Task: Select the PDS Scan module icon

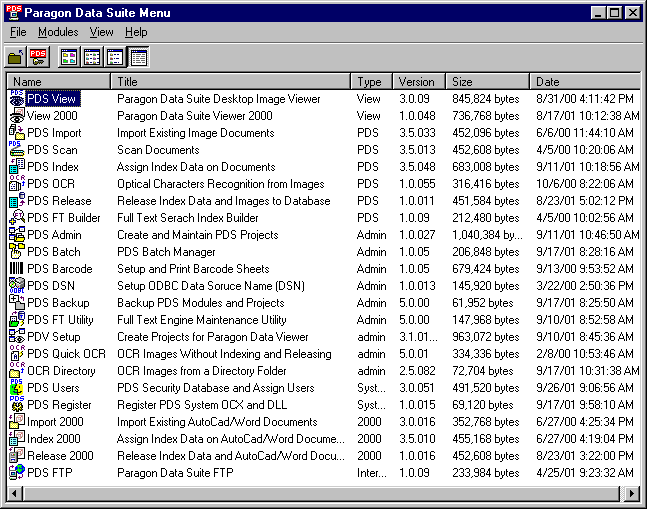Action: click(x=17, y=150)
